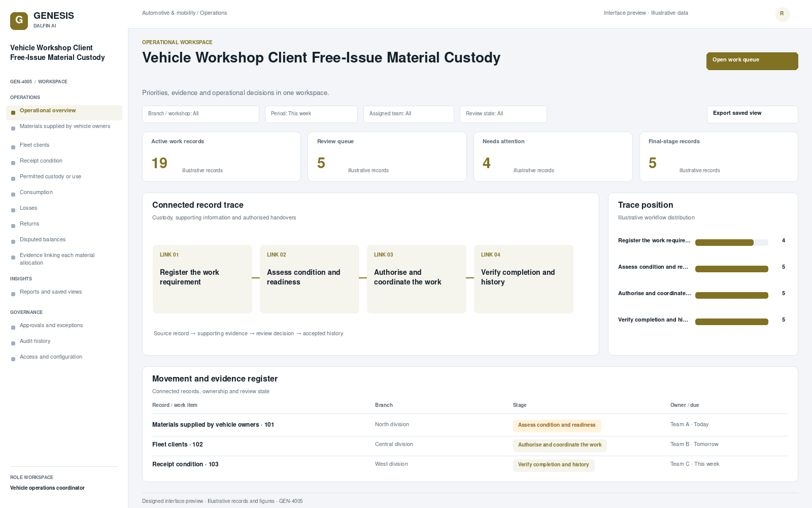Click the Verify completion progress bar
The height and width of the screenshot is (508, 812).
coord(731,322)
